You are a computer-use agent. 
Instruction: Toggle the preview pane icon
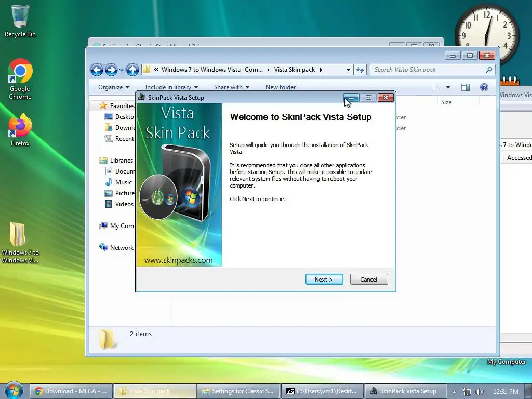coord(465,87)
